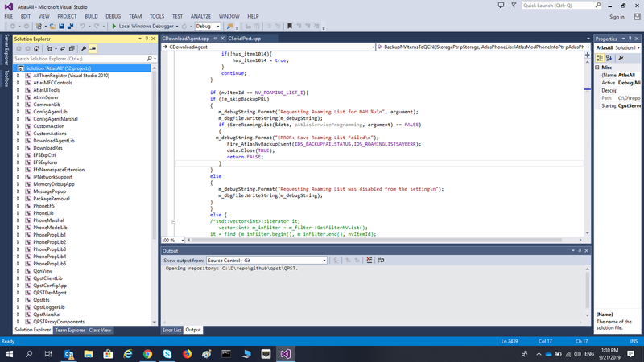Screen dimensions: 644x362
Task: Toggle auto-hide pin on Properties panel
Action: [x=630, y=39]
